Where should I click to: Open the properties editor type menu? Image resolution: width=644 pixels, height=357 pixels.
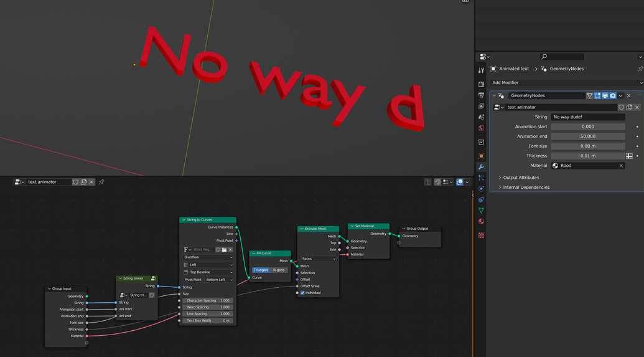(485, 57)
